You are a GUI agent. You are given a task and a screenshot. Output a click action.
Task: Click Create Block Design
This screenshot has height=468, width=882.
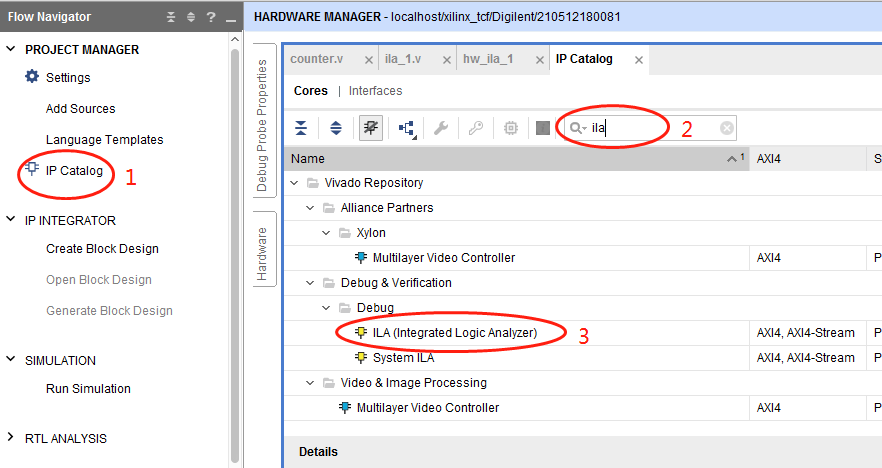pyautogui.click(x=102, y=249)
